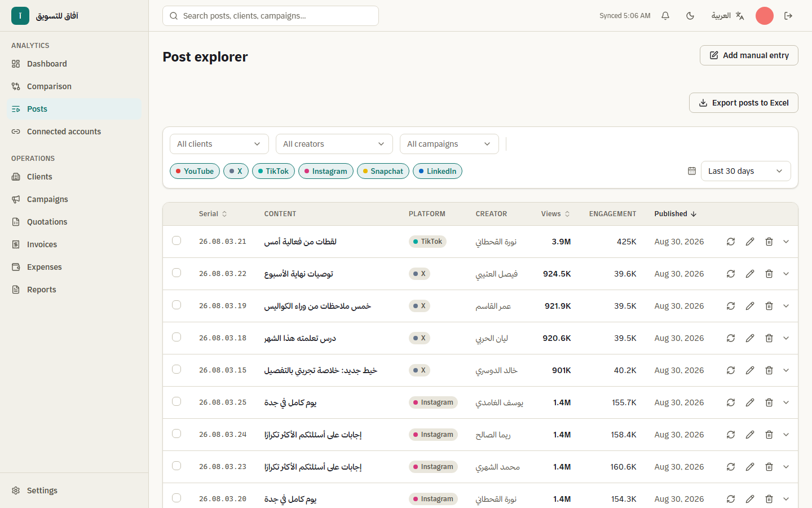
Task: Edit the post with serial 26.08.03.22
Action: click(x=750, y=274)
